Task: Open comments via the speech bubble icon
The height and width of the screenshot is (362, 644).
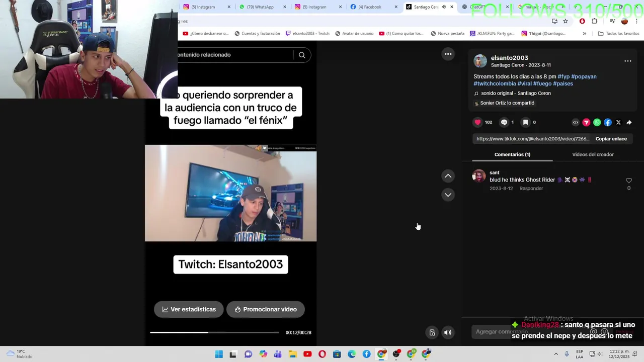Action: [504, 122]
